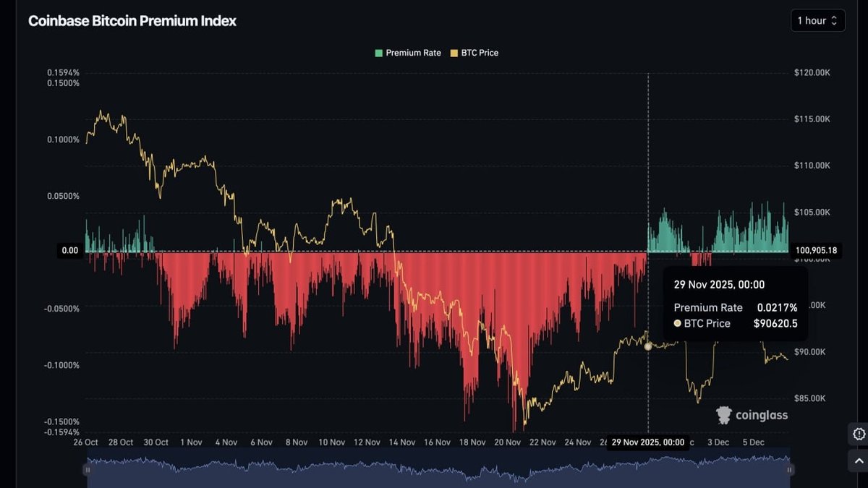
Task: Click the coinglass watermark text
Action: point(761,415)
